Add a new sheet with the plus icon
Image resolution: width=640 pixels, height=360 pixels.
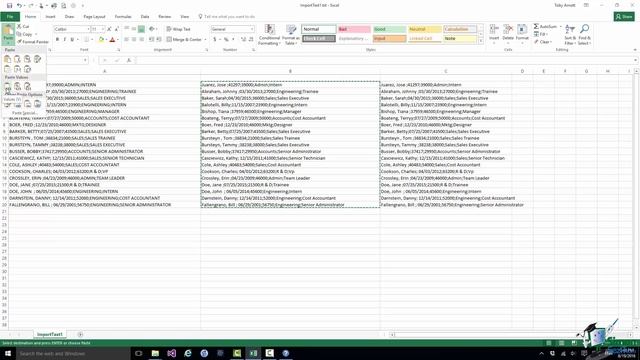click(x=80, y=335)
